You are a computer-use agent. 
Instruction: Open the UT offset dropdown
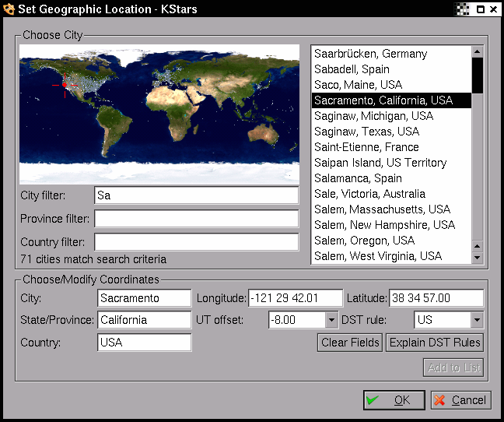[x=331, y=320]
